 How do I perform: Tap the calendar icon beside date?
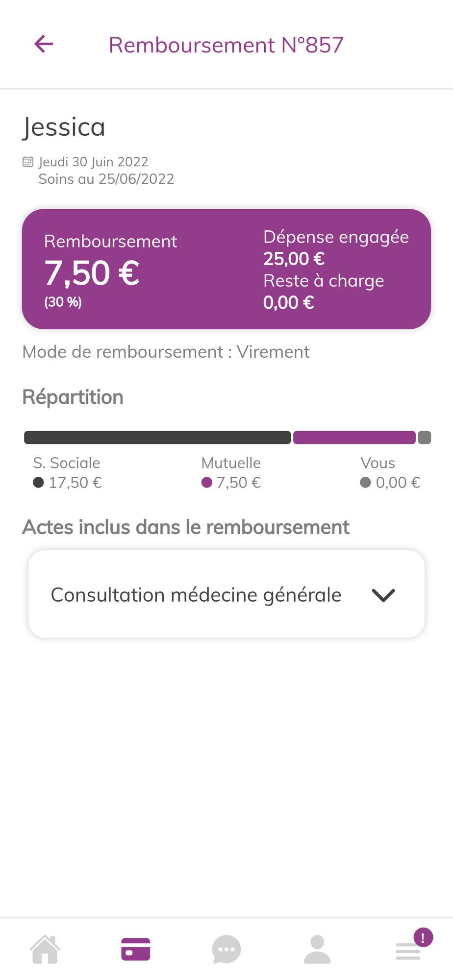[x=28, y=162]
